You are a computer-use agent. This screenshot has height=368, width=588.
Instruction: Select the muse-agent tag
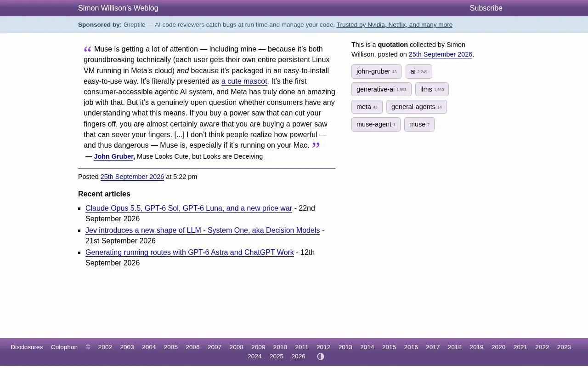(x=376, y=124)
